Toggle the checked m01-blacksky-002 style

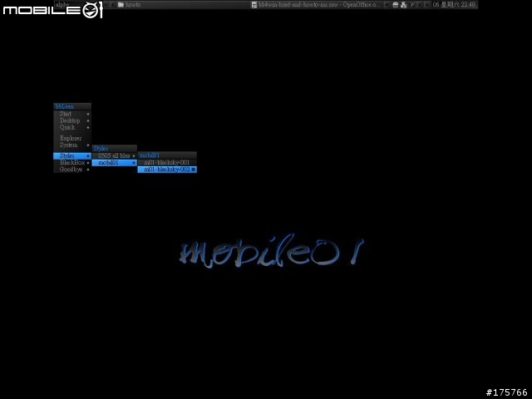pos(167,170)
